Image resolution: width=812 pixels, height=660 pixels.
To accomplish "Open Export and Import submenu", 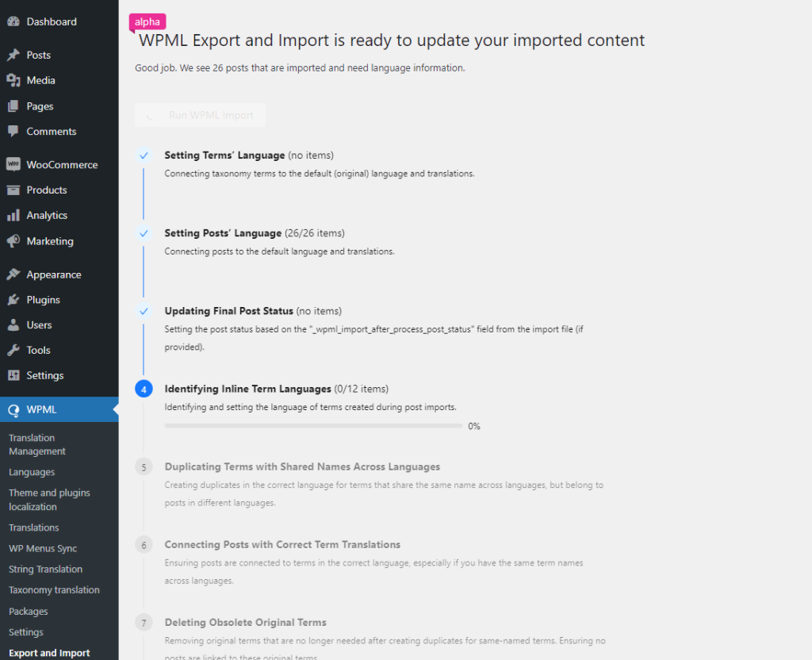I will (x=49, y=653).
